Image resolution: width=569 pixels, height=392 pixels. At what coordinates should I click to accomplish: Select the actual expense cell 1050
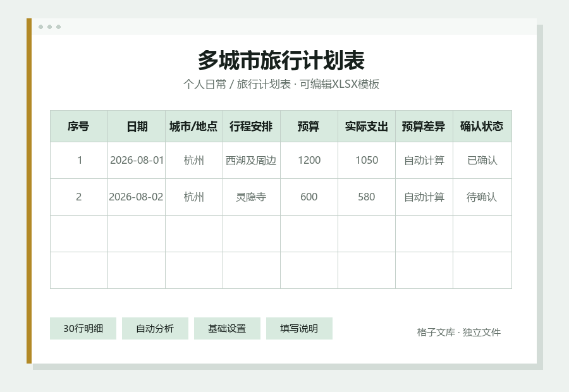(x=367, y=160)
